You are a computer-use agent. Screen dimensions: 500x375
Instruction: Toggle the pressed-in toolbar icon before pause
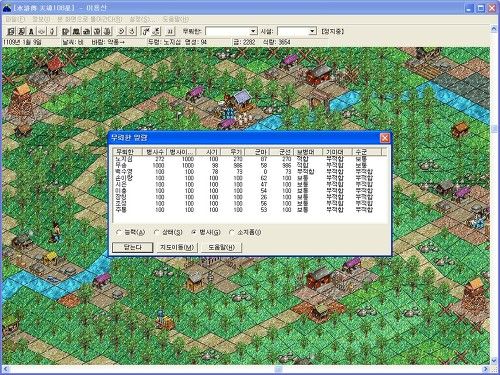pyautogui.click(x=146, y=31)
